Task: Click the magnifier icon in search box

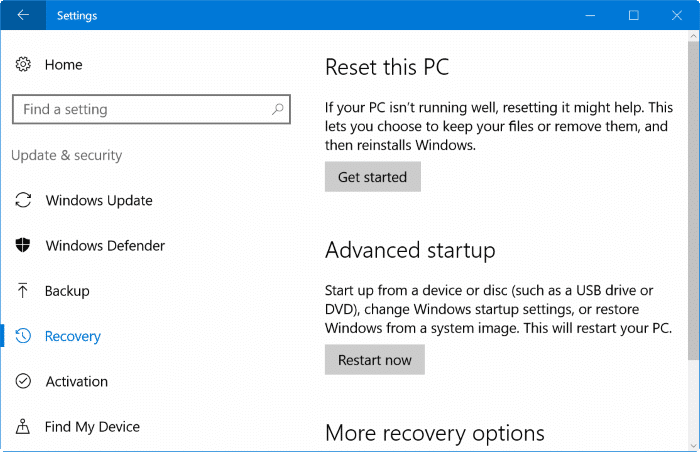Action: point(277,109)
